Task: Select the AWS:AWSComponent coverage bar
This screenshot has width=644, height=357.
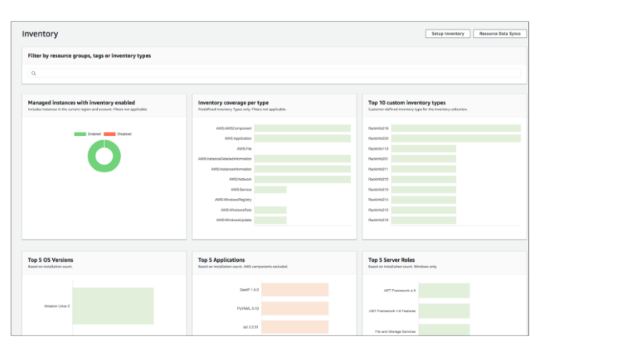Action: click(302, 128)
